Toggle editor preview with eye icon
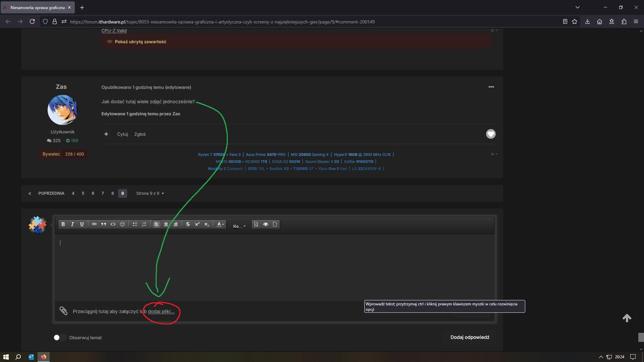The image size is (644, 362). pos(265,224)
